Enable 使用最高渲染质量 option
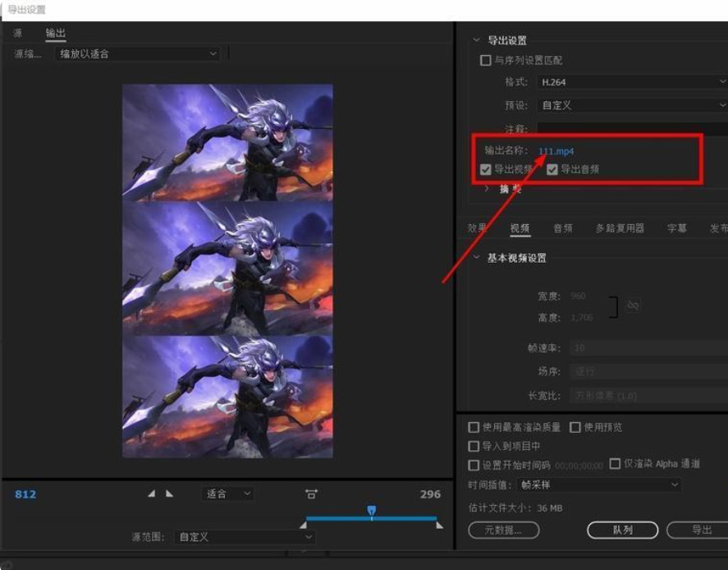The image size is (728, 570). click(474, 427)
